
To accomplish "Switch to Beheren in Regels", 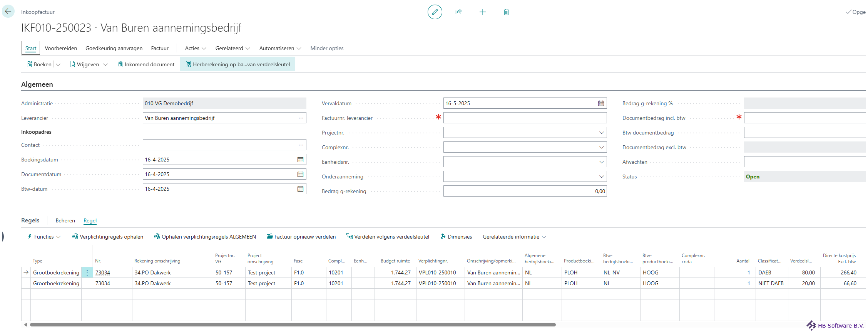I will click(x=65, y=220).
